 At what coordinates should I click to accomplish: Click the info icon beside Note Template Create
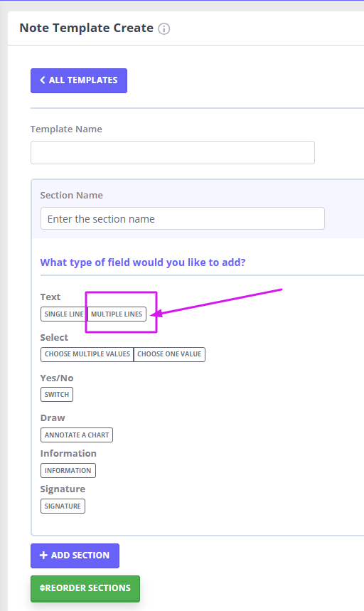[164, 29]
